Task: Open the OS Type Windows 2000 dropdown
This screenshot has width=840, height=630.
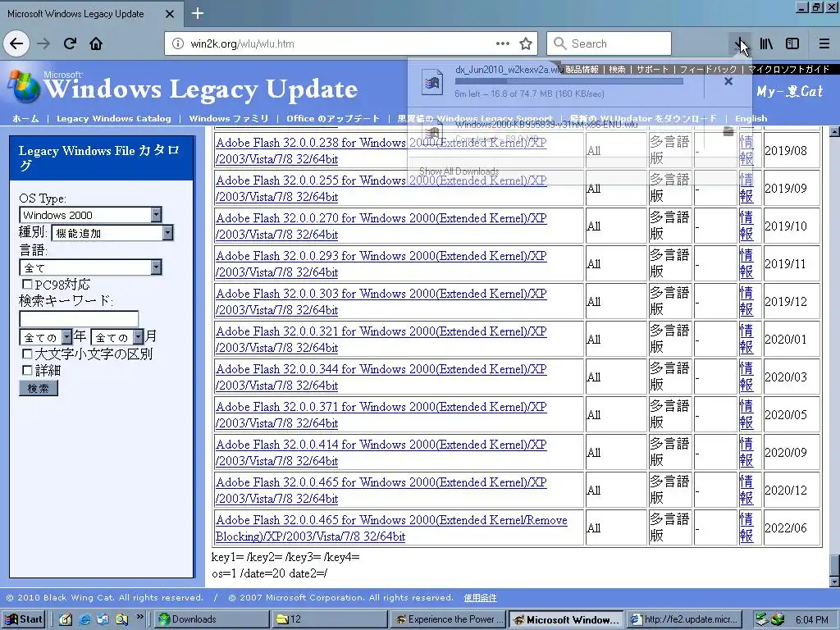Action: tap(90, 215)
